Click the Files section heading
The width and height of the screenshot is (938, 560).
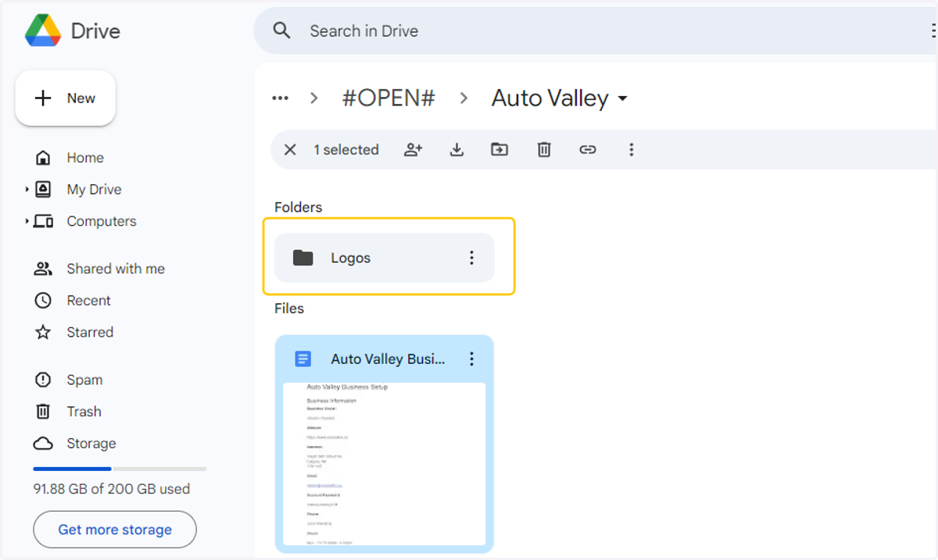(x=289, y=309)
